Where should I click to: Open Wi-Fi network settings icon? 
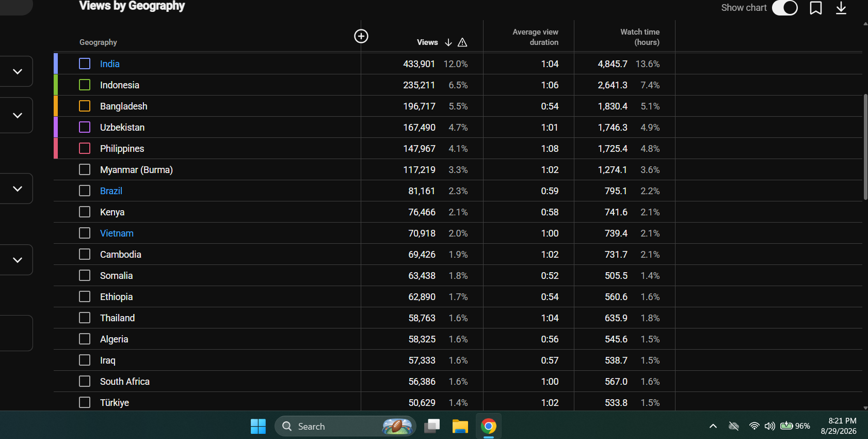754,426
